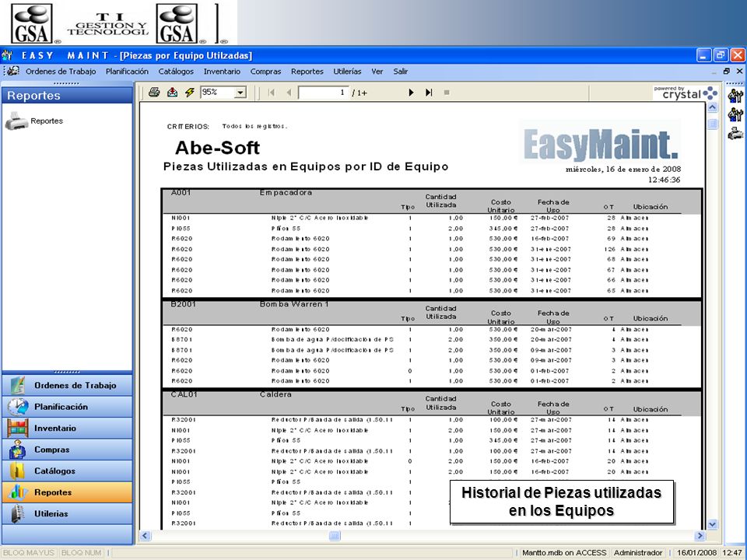Click Mantto.mdb on ACCESS status entry

pyautogui.click(x=564, y=553)
